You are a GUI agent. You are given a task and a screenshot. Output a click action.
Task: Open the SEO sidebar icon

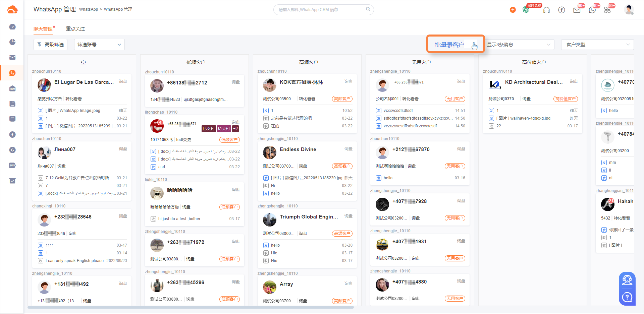(12, 165)
